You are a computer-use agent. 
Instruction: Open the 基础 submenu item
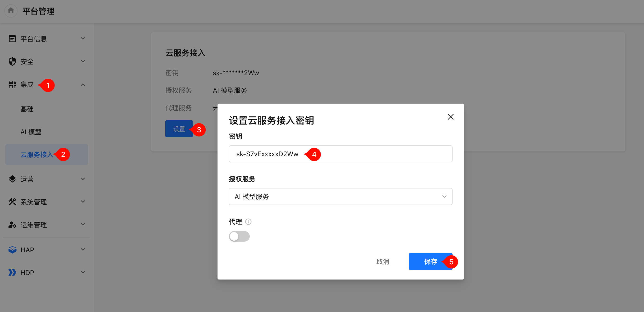(x=27, y=109)
